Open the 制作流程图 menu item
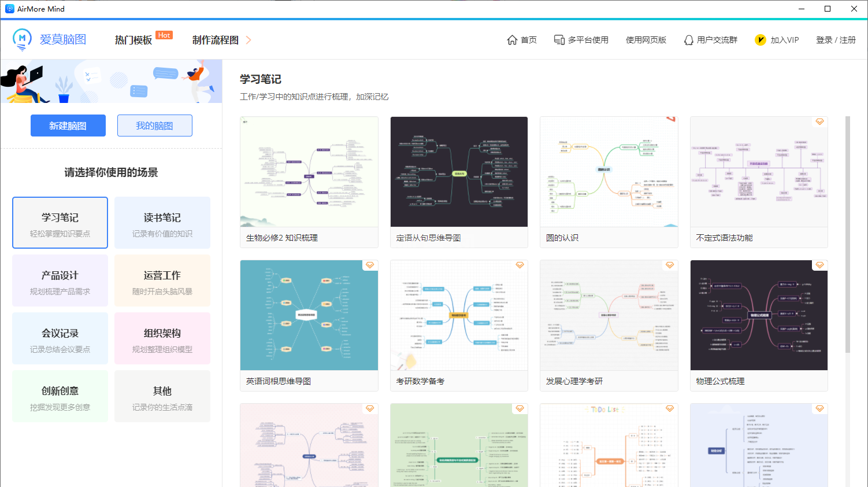Screen dimensions: 868x487 216,40
